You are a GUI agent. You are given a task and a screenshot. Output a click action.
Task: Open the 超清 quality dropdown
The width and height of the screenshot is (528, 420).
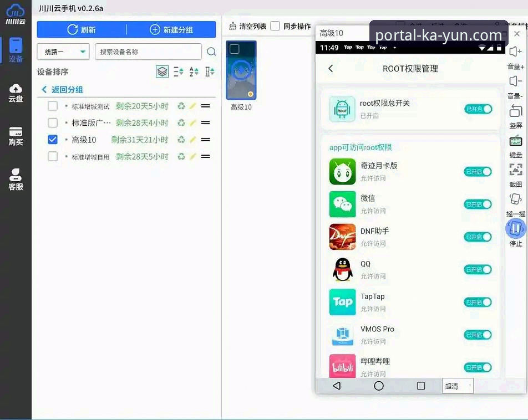458,386
